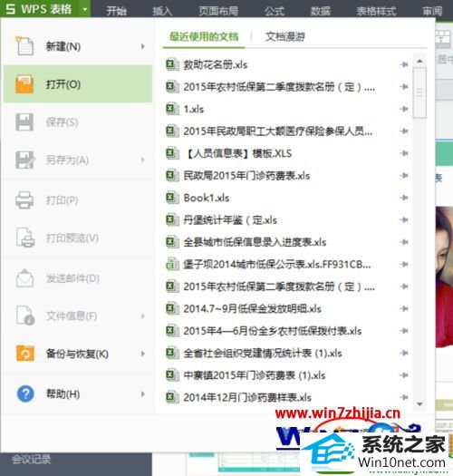Pin 全县城市低保信息录入进度表.xls file
Viewport: 453px width, 476px height.
(x=404, y=242)
